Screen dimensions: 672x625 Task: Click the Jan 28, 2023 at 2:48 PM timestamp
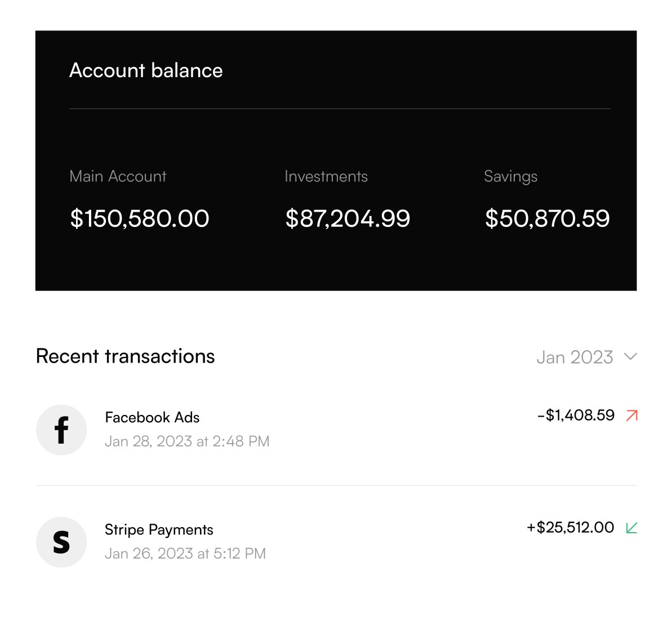click(187, 441)
